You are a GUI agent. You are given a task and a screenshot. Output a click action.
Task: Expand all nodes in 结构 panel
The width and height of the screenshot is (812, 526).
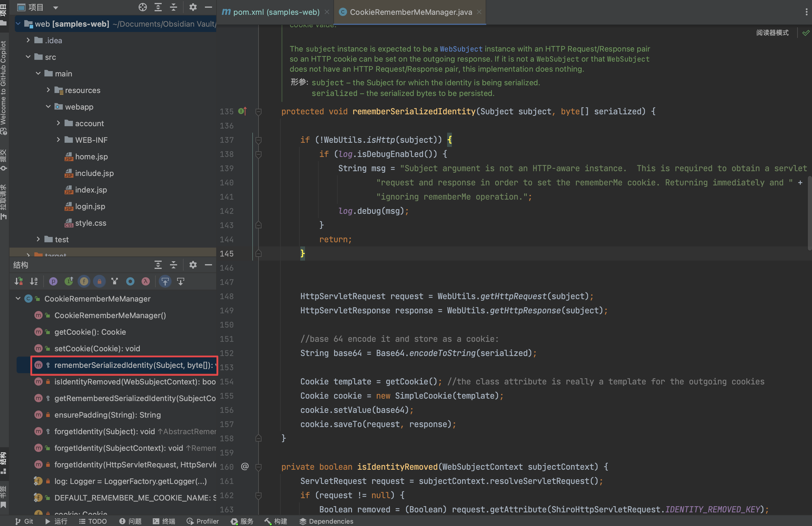(158, 265)
